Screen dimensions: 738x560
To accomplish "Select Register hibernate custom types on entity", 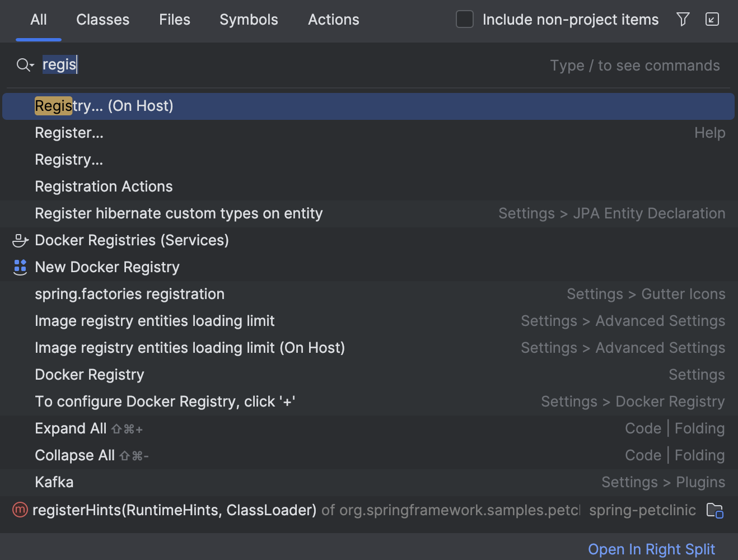I will (x=179, y=213).
